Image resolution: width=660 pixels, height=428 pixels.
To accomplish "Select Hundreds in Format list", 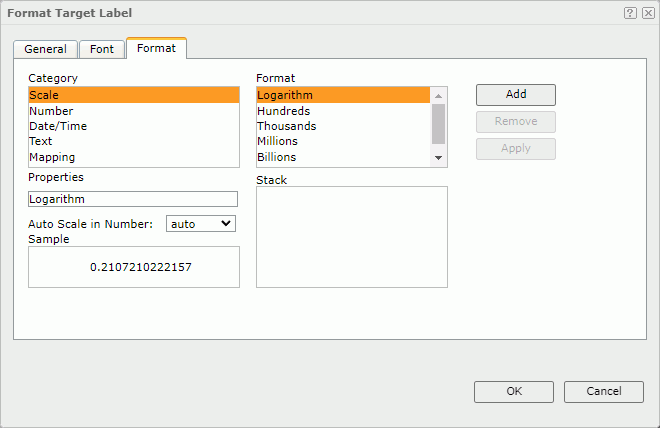I will [283, 111].
